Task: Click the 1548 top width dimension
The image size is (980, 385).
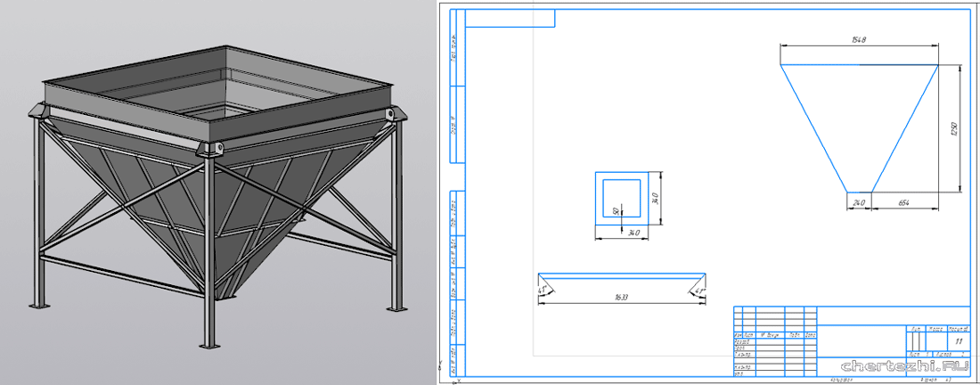Action: [859, 40]
